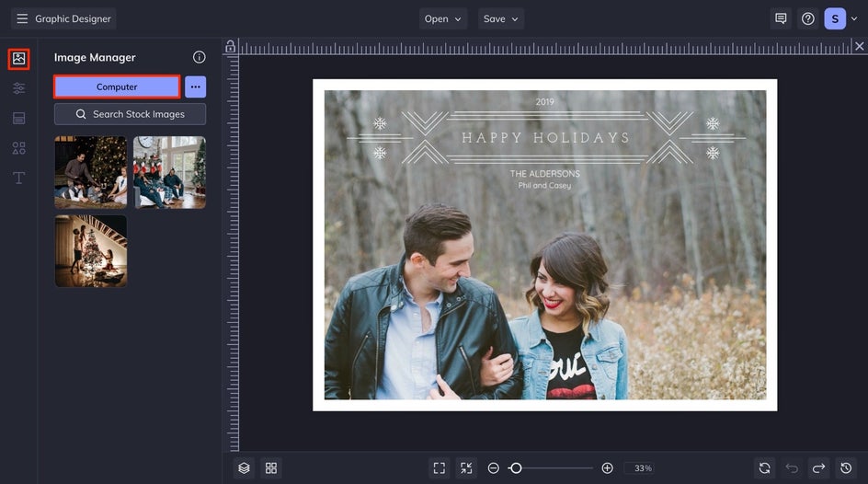
Task: Select the Text tool icon
Action: pyautogui.click(x=18, y=178)
